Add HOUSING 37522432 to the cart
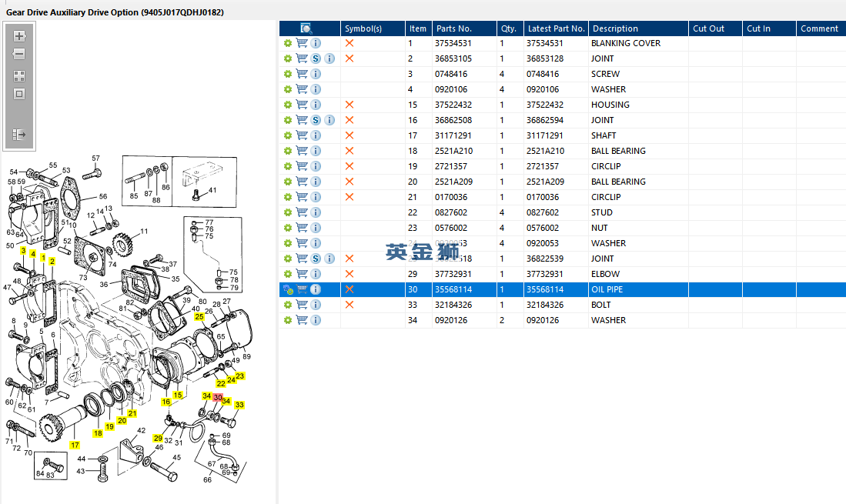Image resolution: width=846 pixels, height=504 pixels. tap(302, 105)
